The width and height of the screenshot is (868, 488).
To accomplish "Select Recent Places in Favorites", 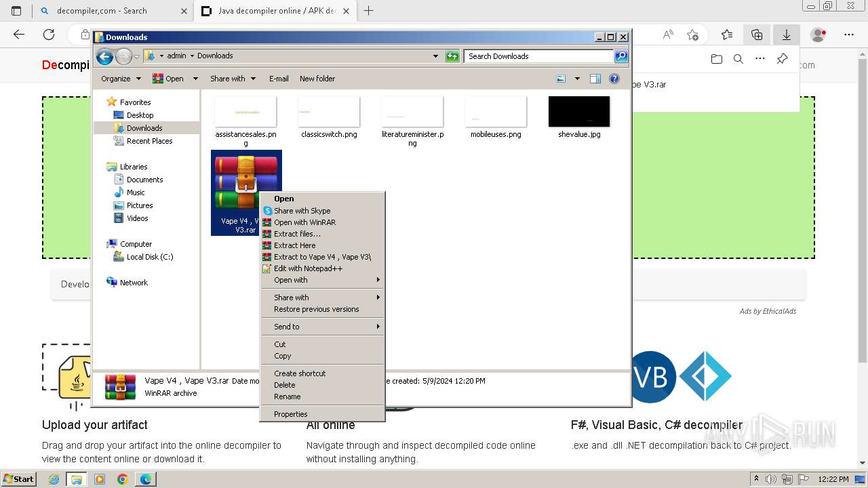I will click(x=149, y=141).
